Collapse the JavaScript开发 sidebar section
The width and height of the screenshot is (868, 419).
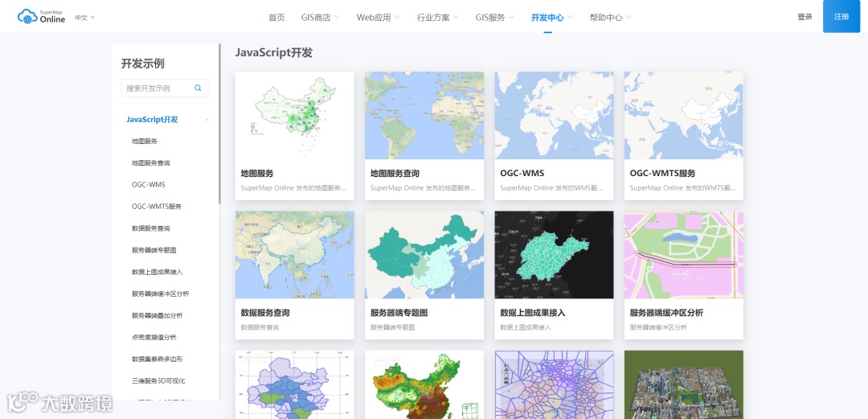click(x=207, y=120)
